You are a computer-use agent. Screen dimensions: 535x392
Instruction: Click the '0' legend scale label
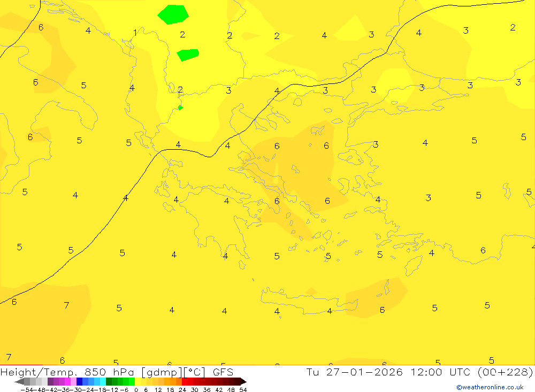136,390
